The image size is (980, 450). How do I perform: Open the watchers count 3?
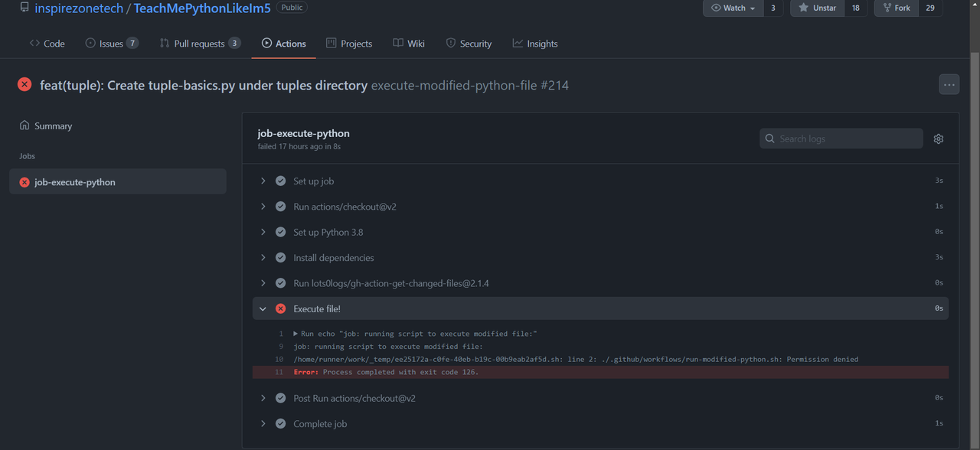[773, 8]
